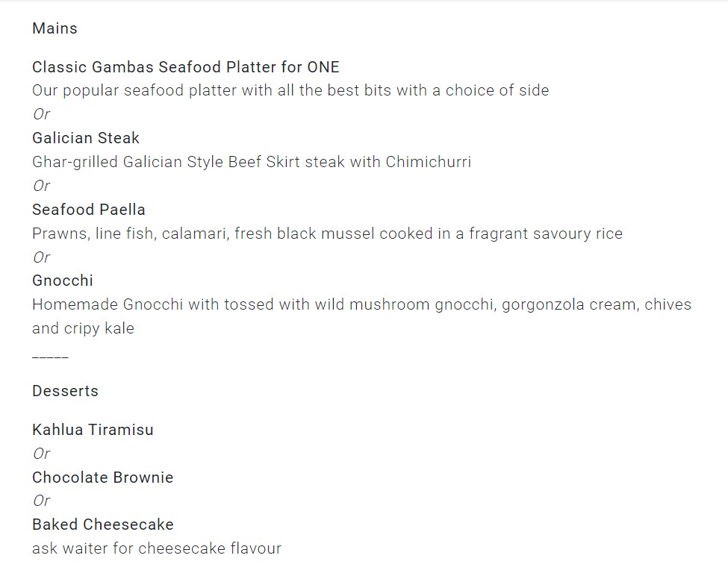Click the prawns and calamari paella description

(x=326, y=234)
